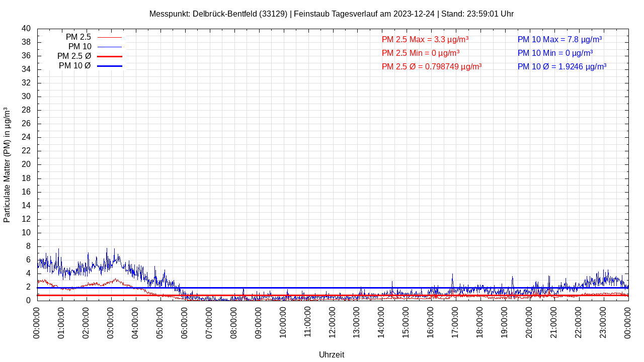Click the 03:00:00 time tick label
The image size is (644, 362).
click(111, 322)
